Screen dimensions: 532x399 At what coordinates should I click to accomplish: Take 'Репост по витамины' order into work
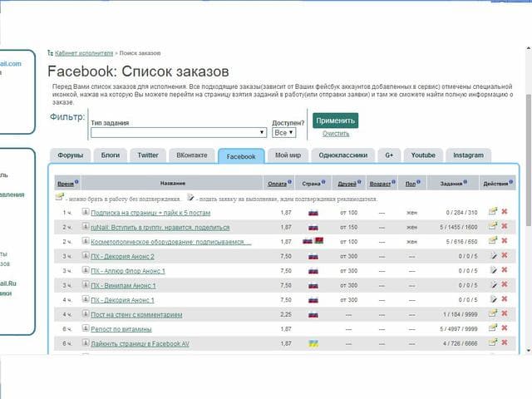[493, 328]
